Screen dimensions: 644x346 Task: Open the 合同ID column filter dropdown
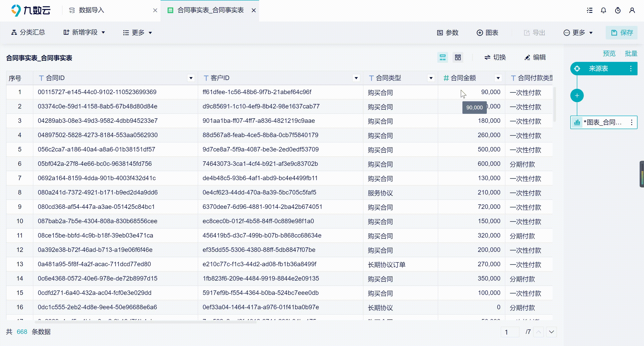[x=191, y=78]
